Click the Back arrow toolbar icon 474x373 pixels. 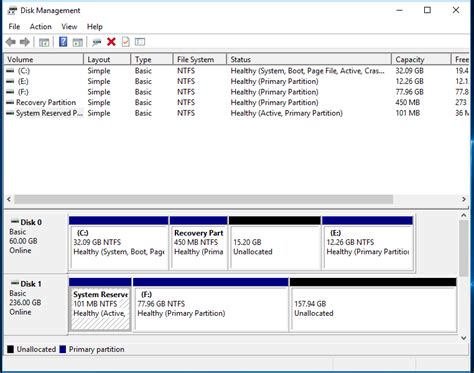[x=11, y=42]
